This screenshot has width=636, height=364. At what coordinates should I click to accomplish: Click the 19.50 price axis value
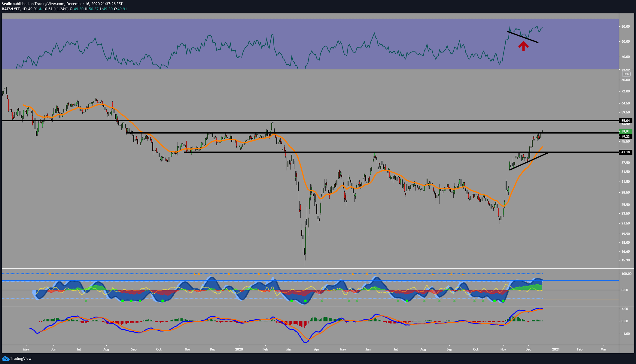point(625,234)
